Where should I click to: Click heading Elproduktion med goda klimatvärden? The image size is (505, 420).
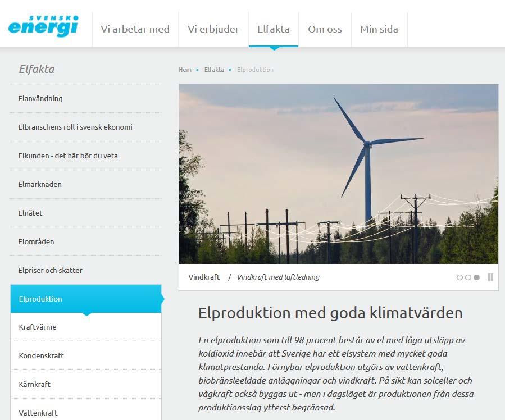(330, 313)
